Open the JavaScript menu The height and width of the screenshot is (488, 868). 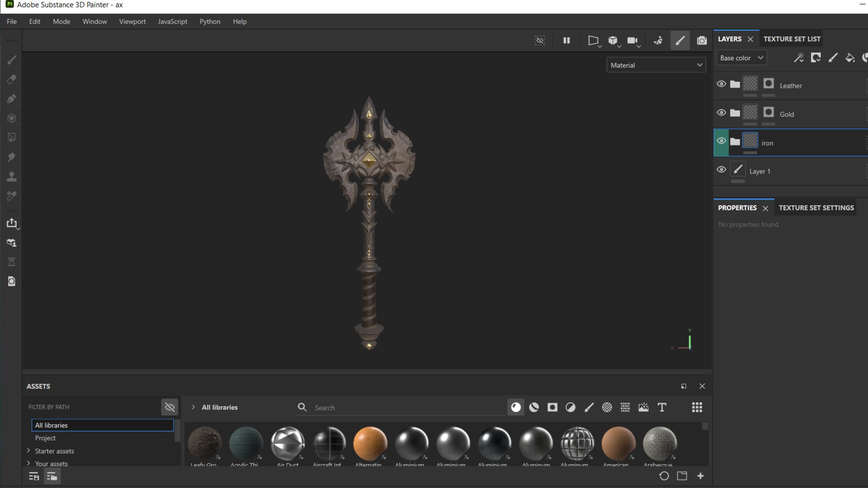click(x=172, y=21)
